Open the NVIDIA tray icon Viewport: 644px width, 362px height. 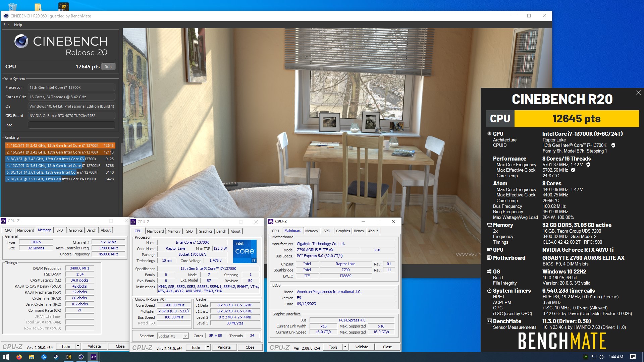[x=585, y=357]
